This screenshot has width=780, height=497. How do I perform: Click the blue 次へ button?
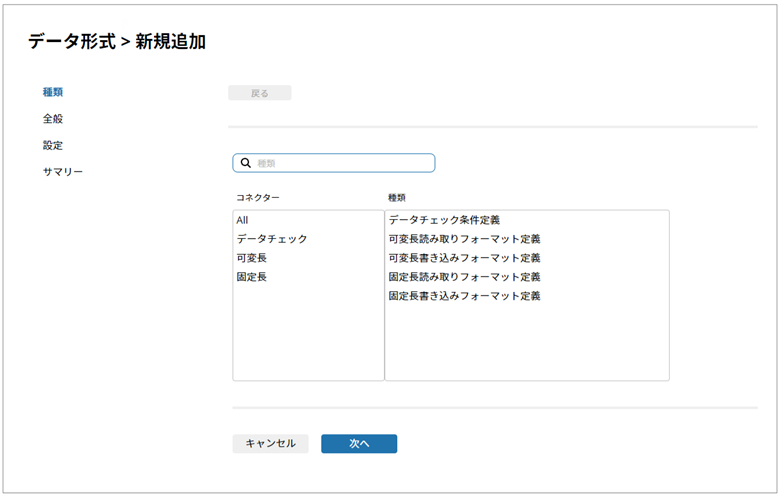(359, 444)
